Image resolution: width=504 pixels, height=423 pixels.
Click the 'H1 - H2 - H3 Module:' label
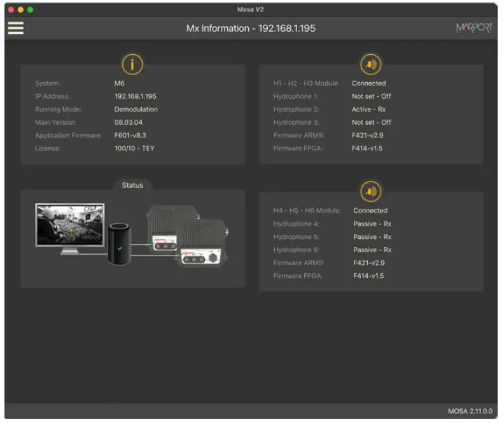306,83
